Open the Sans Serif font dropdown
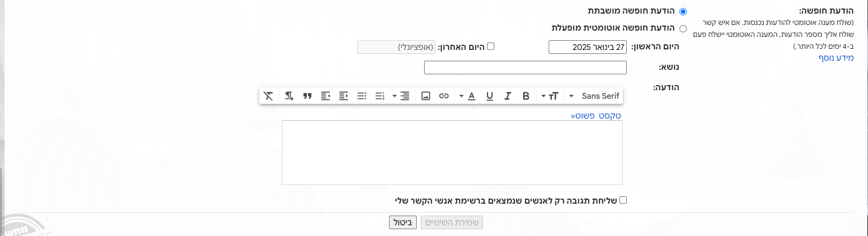The width and height of the screenshot is (868, 236). coord(595,96)
